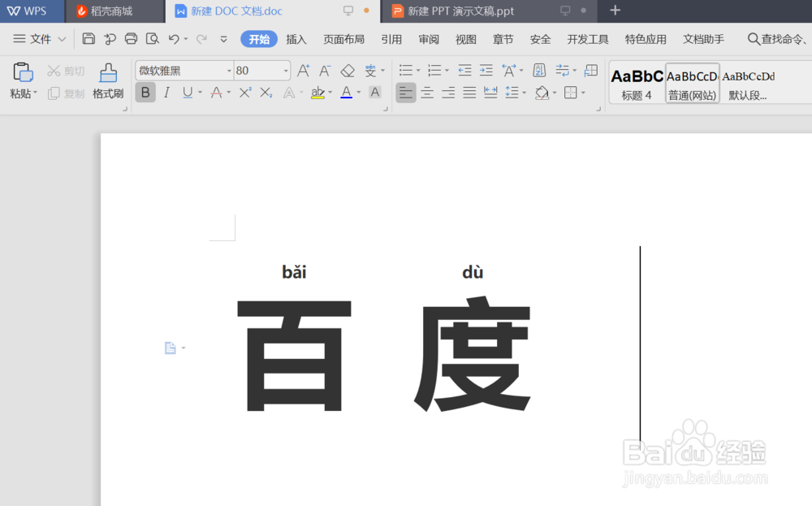Screen dimensions: 812x506
Task: Click the Decrease Indent icon
Action: (x=465, y=71)
